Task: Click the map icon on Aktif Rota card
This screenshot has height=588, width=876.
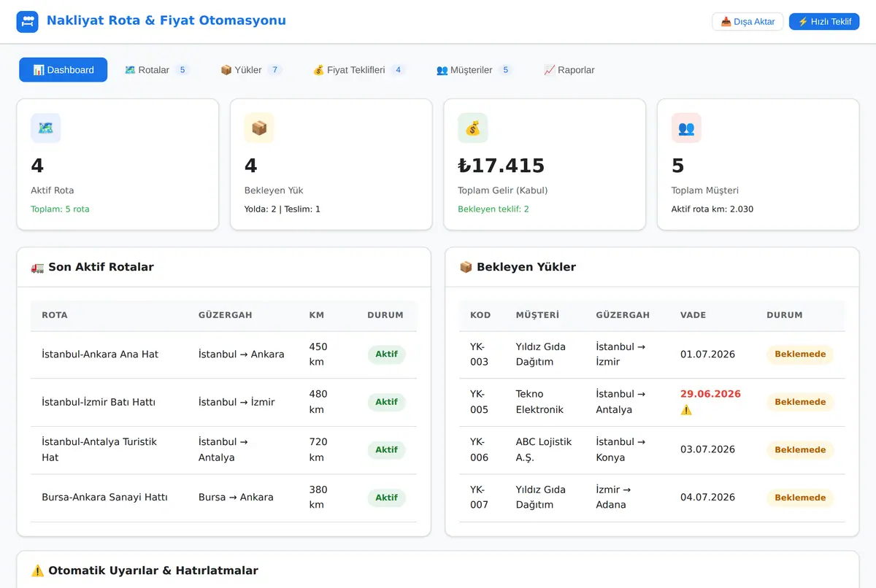Action: coord(46,128)
